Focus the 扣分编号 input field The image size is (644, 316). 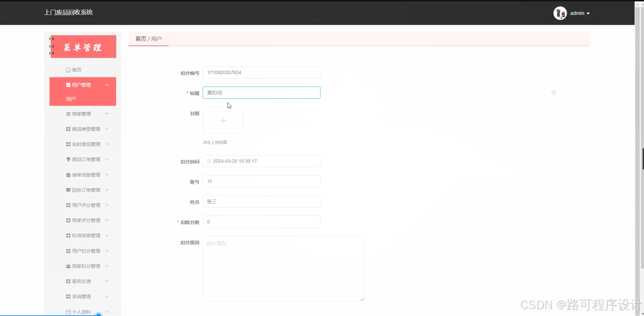coord(262,73)
